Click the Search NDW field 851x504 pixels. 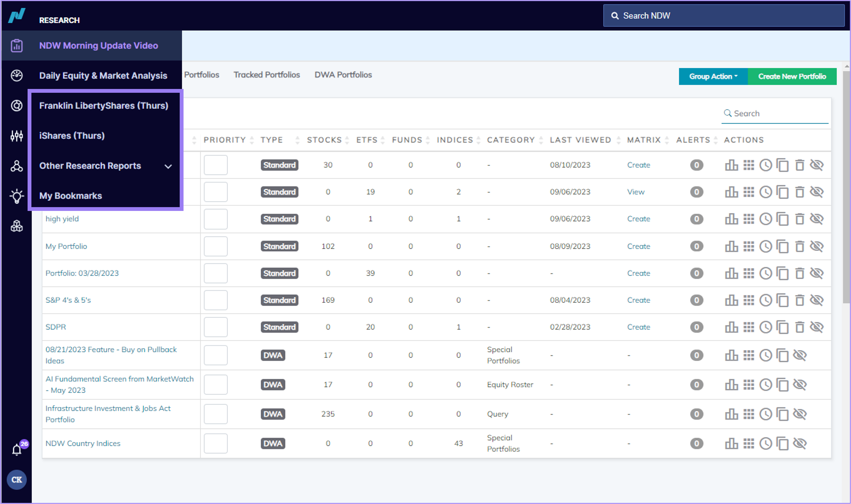[x=724, y=16]
